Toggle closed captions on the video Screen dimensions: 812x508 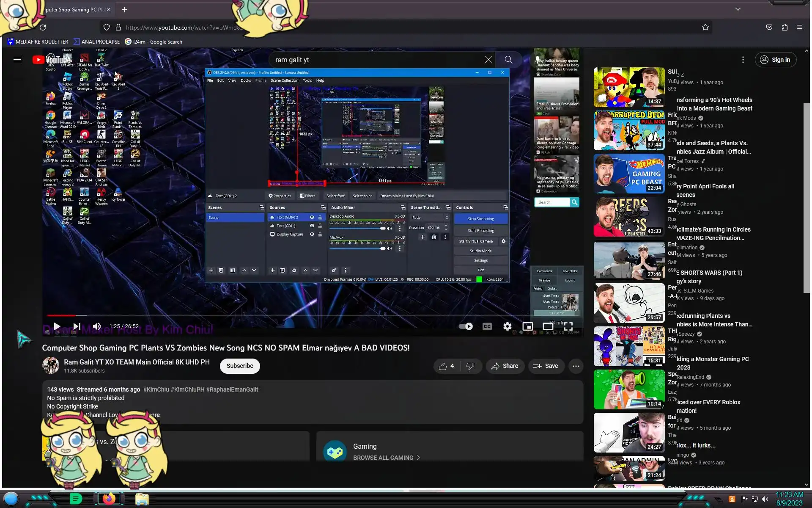coord(487,326)
